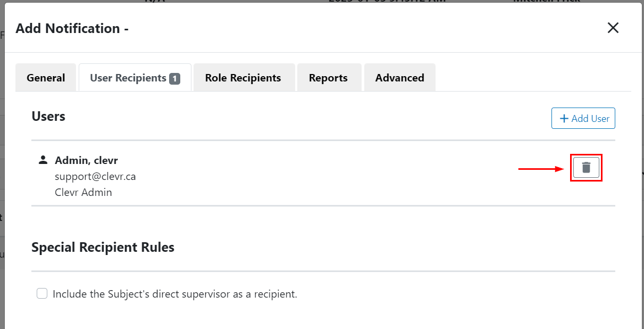Click the support@clevr.ca email address
This screenshot has height=329, width=644.
(95, 176)
